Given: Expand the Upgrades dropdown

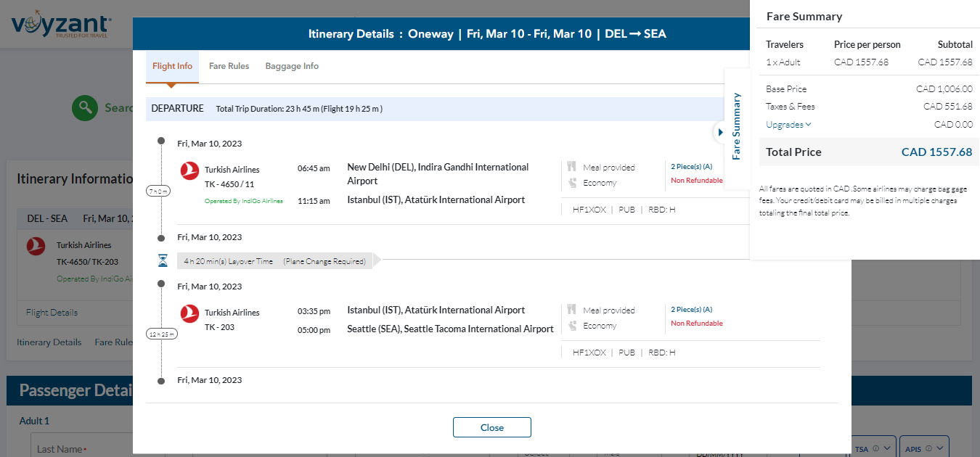Looking at the screenshot, I should pos(788,125).
